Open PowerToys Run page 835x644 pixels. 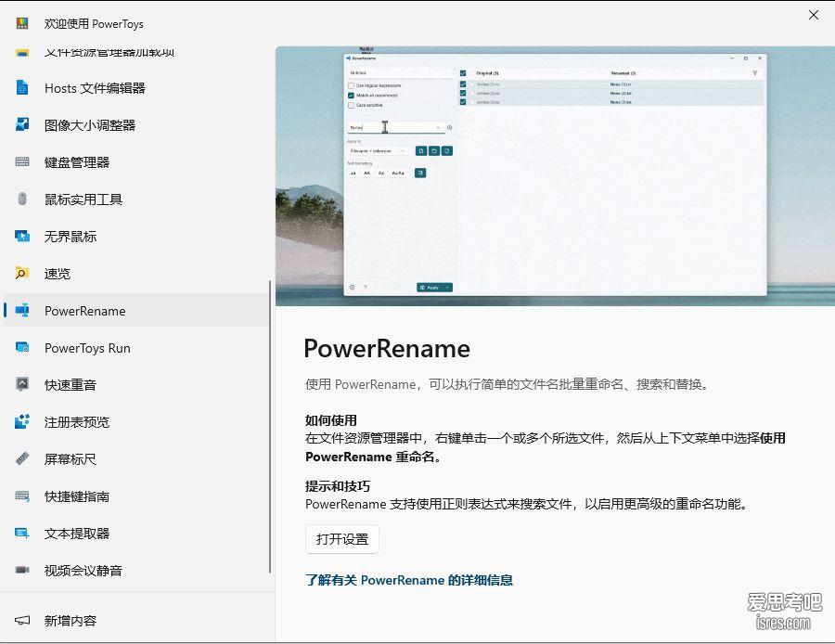click(135, 348)
